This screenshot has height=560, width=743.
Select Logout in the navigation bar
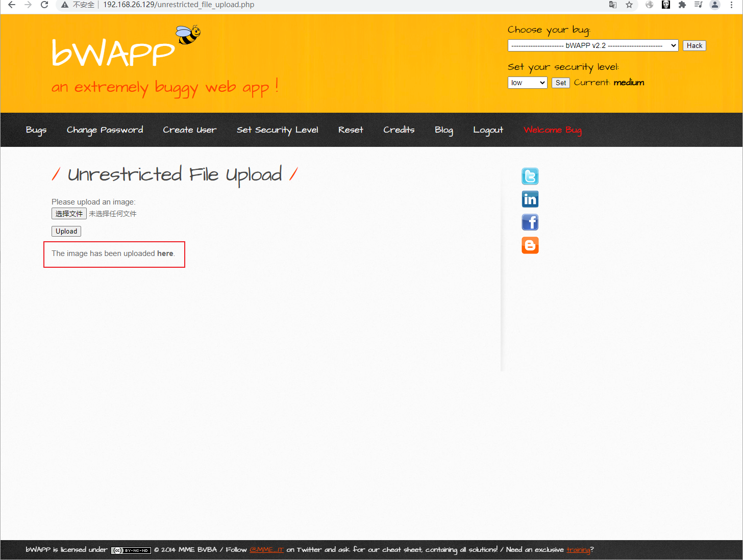(488, 130)
